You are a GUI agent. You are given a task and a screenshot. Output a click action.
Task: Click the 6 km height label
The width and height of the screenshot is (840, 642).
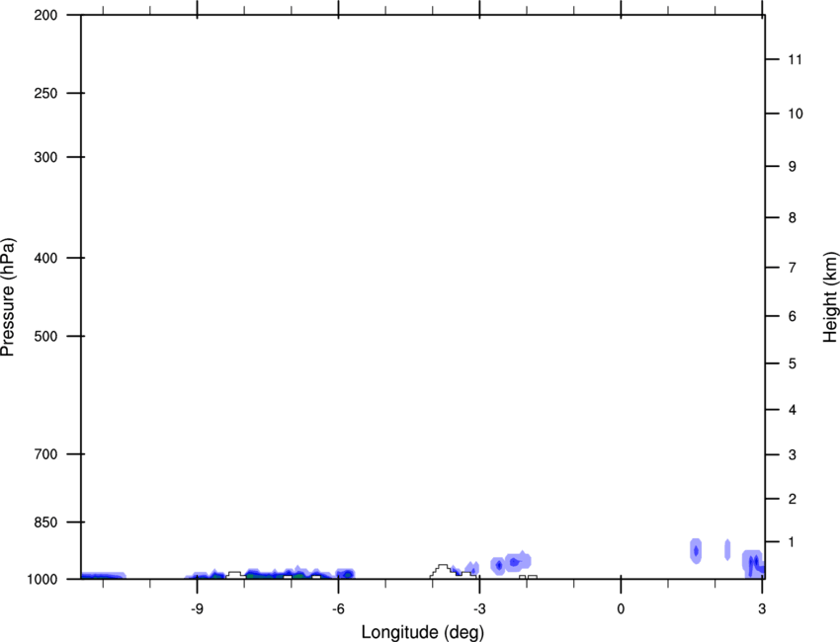click(x=793, y=316)
